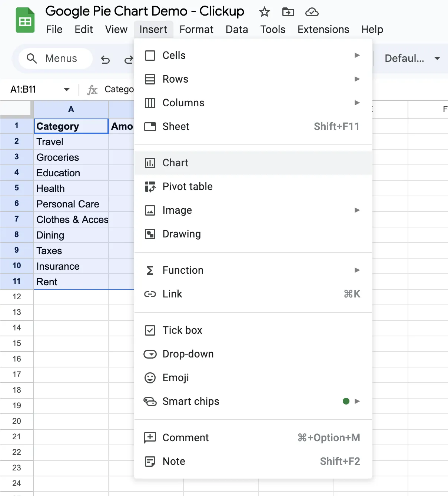Select the Groceries cell
The width and height of the screenshot is (448, 496).
pos(71,157)
